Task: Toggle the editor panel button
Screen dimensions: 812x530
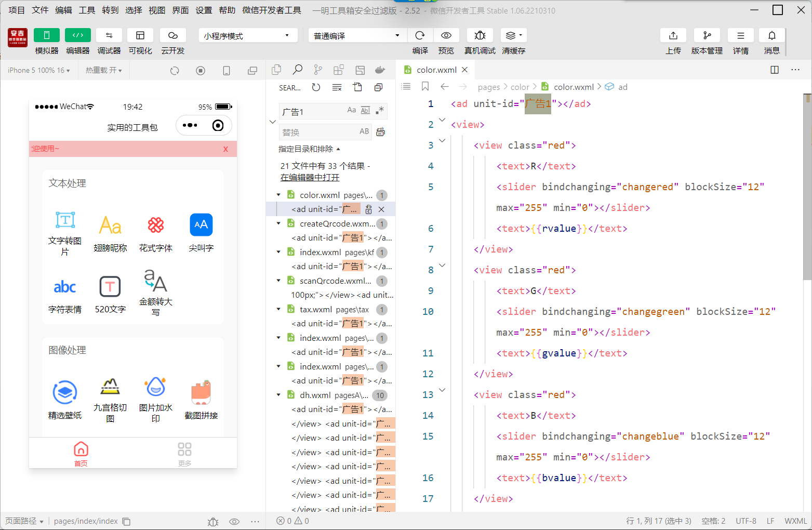Action: click(x=78, y=35)
